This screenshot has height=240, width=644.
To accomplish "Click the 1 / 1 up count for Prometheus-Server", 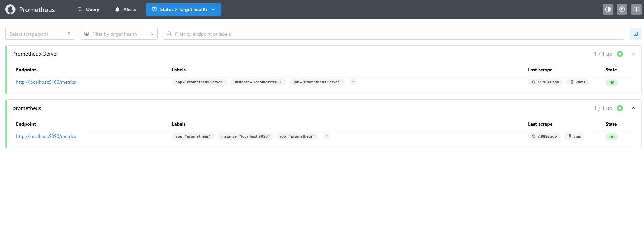I will 603,54.
